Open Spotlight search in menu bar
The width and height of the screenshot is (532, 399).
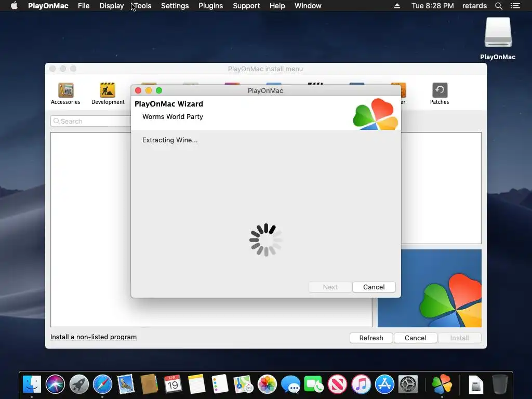tap(498, 6)
